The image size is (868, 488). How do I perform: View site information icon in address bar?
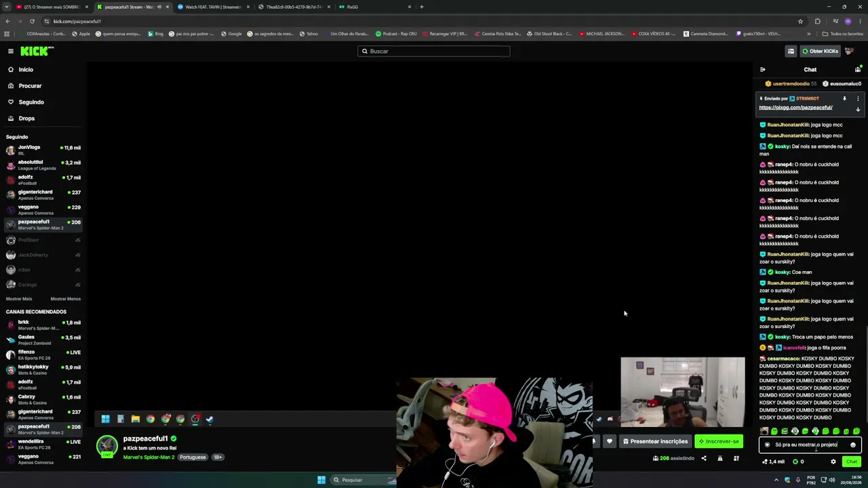46,21
